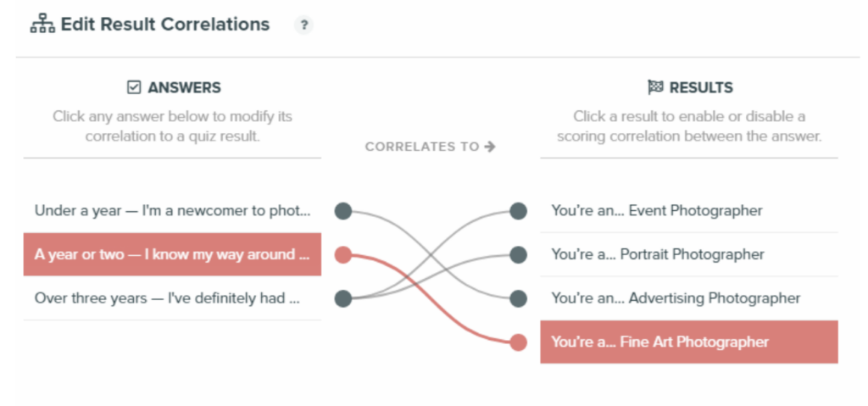Viewport: 868px width, 406px height.
Task: Disable correlation to Fine Art Photographer result
Action: coord(689,342)
